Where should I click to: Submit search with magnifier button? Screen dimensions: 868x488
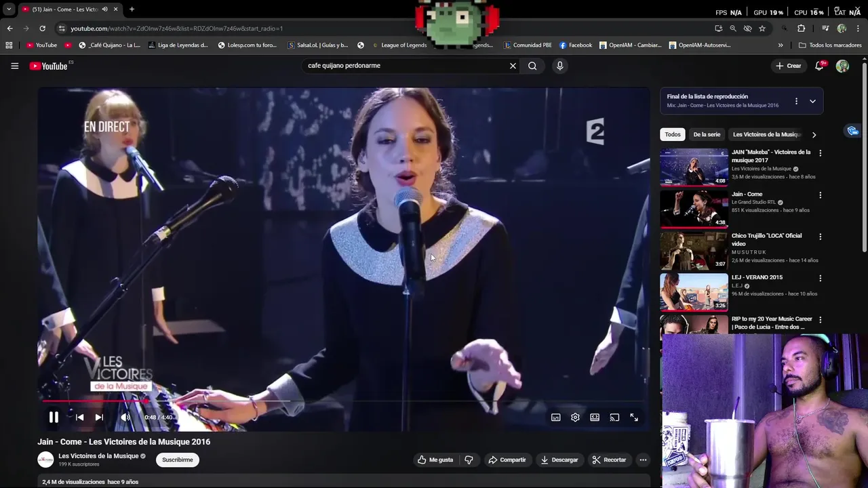pos(532,66)
